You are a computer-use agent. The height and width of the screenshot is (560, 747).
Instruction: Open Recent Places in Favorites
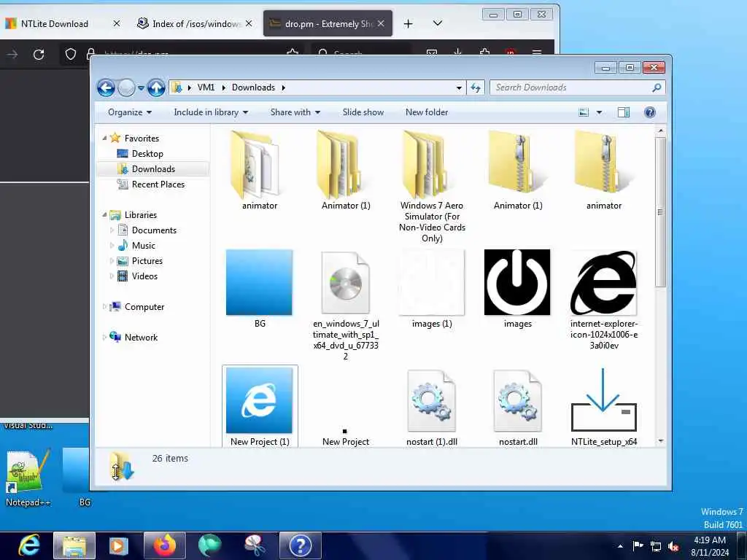pos(158,184)
